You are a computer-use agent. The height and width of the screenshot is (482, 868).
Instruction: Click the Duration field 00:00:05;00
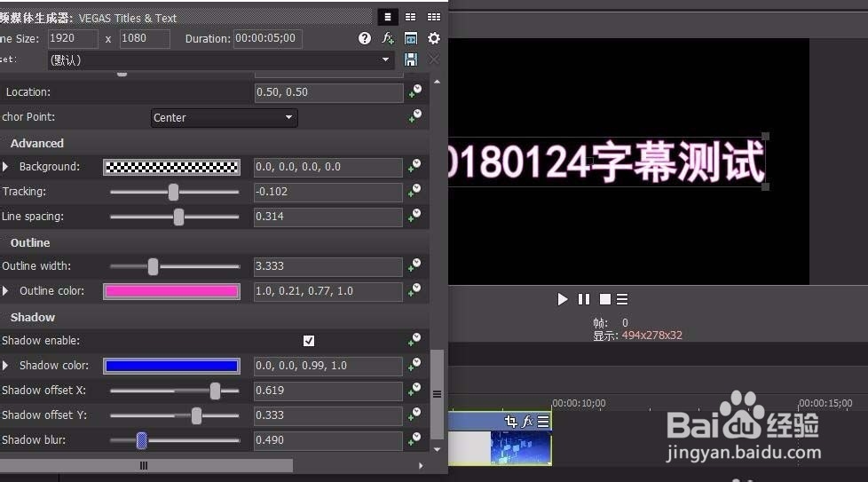pyautogui.click(x=268, y=38)
